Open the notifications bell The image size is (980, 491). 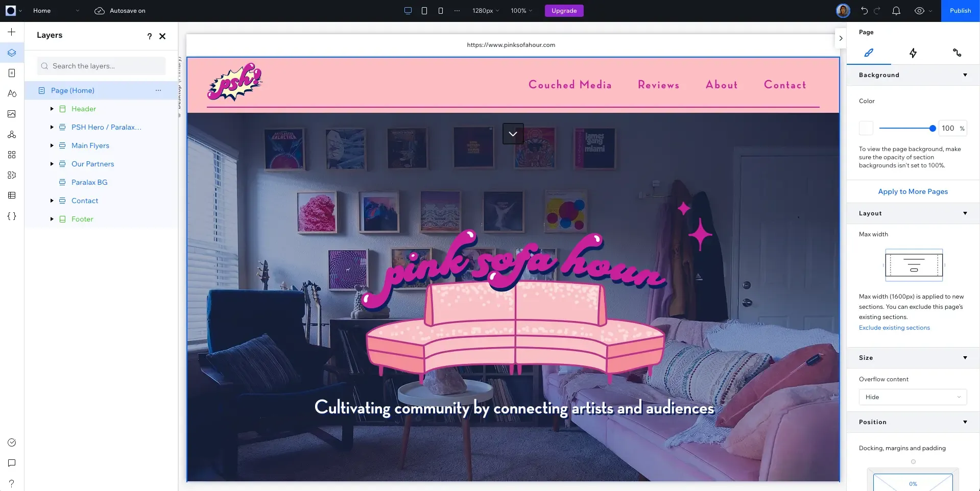(896, 11)
